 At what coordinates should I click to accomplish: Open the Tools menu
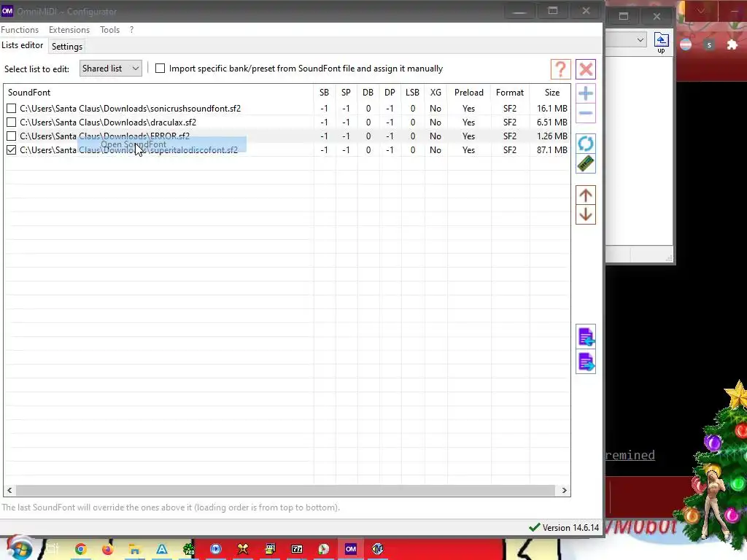(x=109, y=29)
